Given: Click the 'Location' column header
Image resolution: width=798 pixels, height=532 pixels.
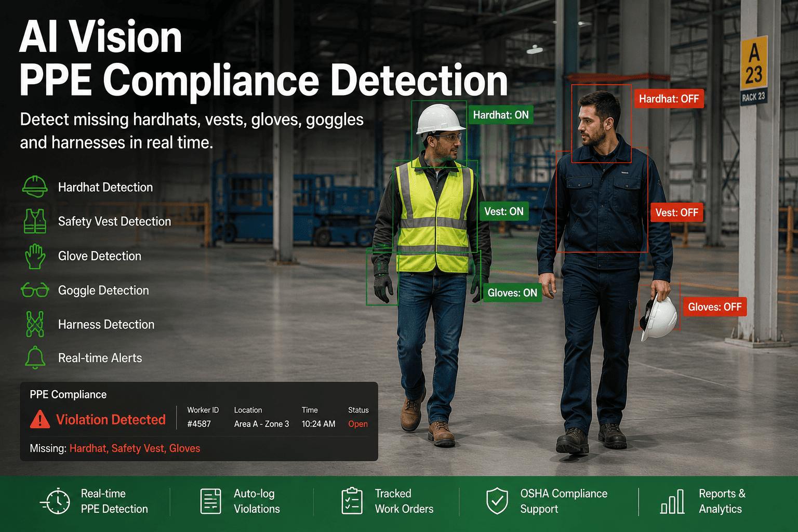Looking at the screenshot, I should pos(248,410).
